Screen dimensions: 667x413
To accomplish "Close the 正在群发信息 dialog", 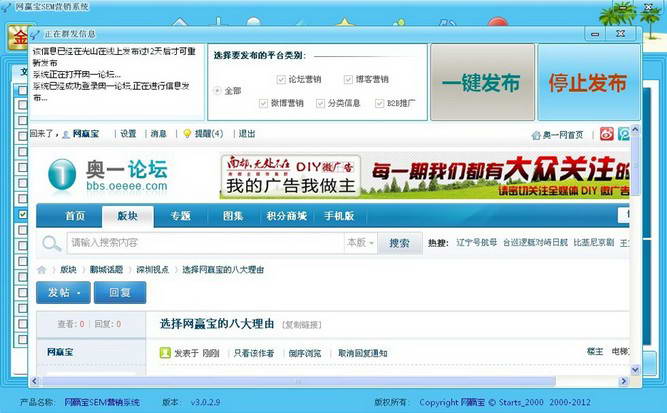I will (621, 34).
